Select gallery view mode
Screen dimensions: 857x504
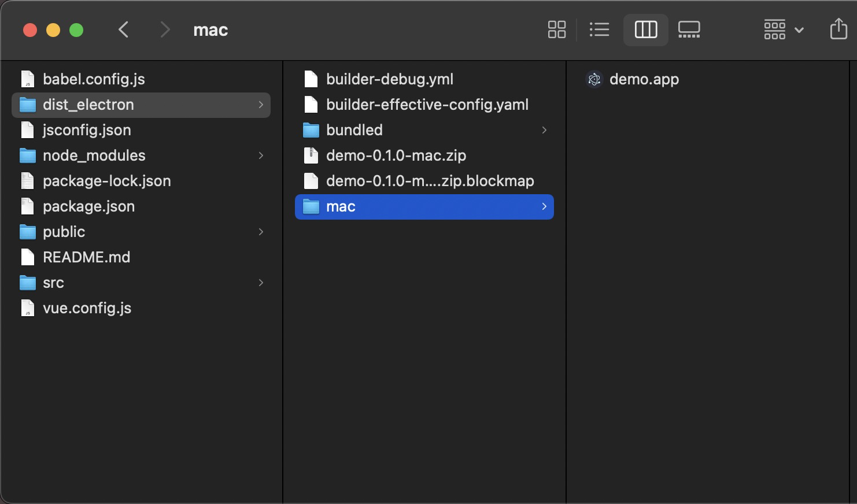[x=688, y=29]
